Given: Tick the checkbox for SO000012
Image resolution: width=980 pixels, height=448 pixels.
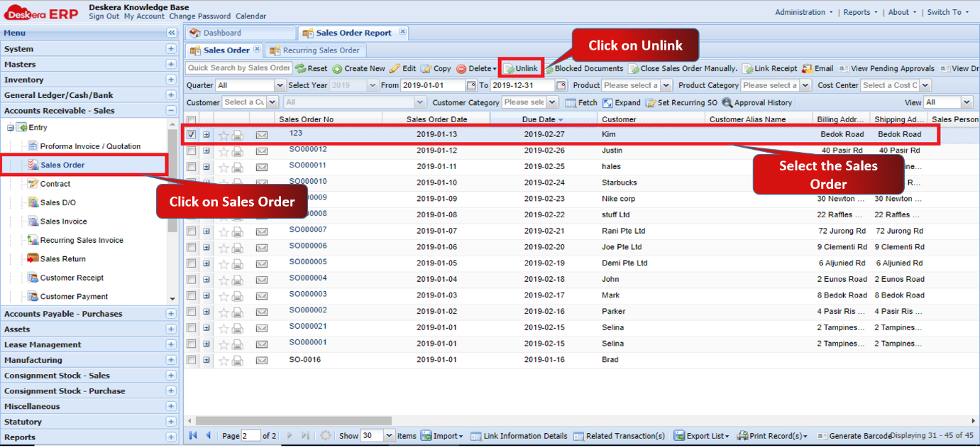Looking at the screenshot, I should pos(192,151).
